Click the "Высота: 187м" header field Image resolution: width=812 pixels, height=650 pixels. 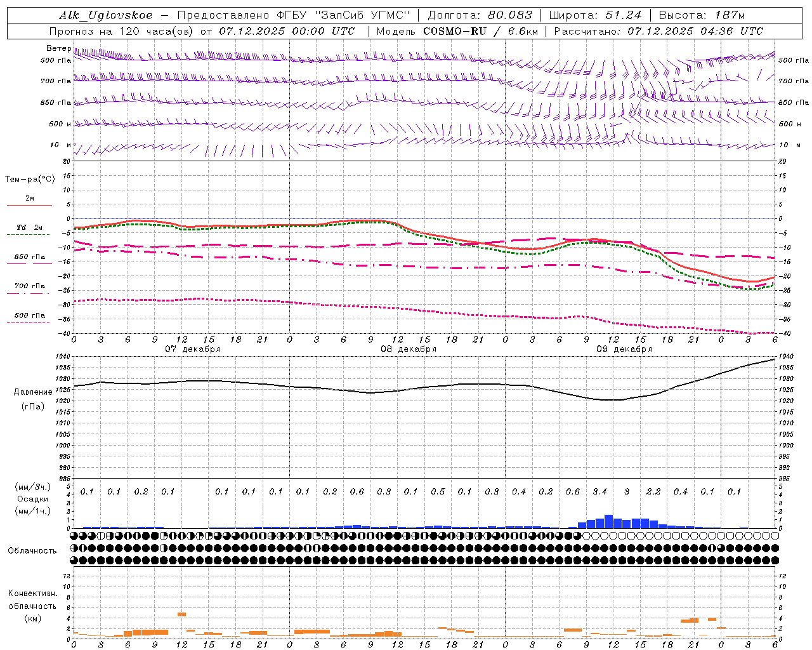tap(702, 15)
